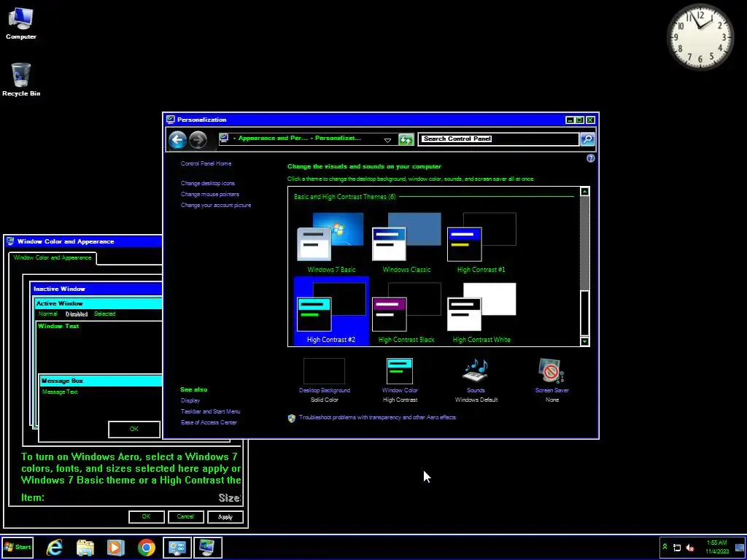This screenshot has height=560, width=747.
Task: Click Selected menu item in preview
Action: (104, 314)
